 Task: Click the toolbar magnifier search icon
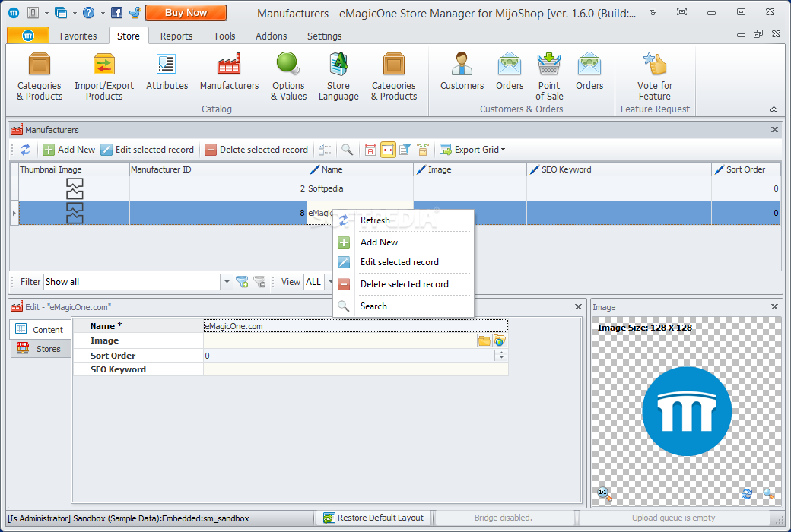point(347,150)
